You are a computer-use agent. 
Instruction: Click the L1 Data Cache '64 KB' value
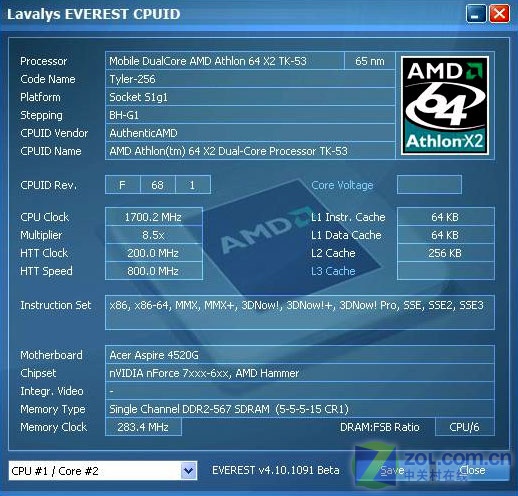[x=446, y=235]
